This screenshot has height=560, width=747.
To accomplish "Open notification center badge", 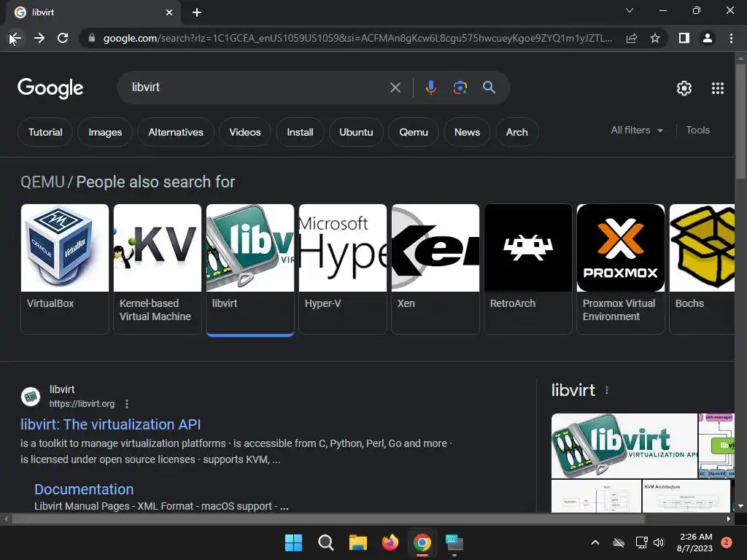I will 727,542.
